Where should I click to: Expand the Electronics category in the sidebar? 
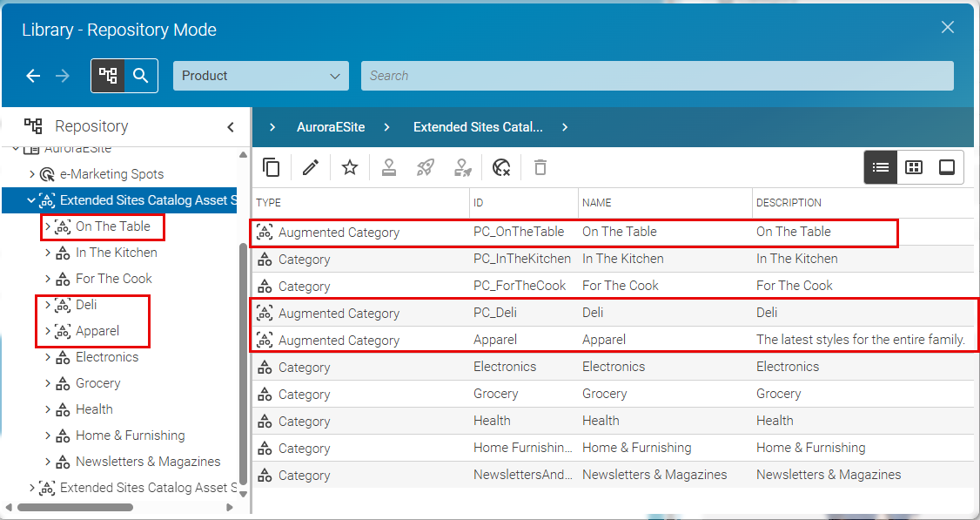48,357
